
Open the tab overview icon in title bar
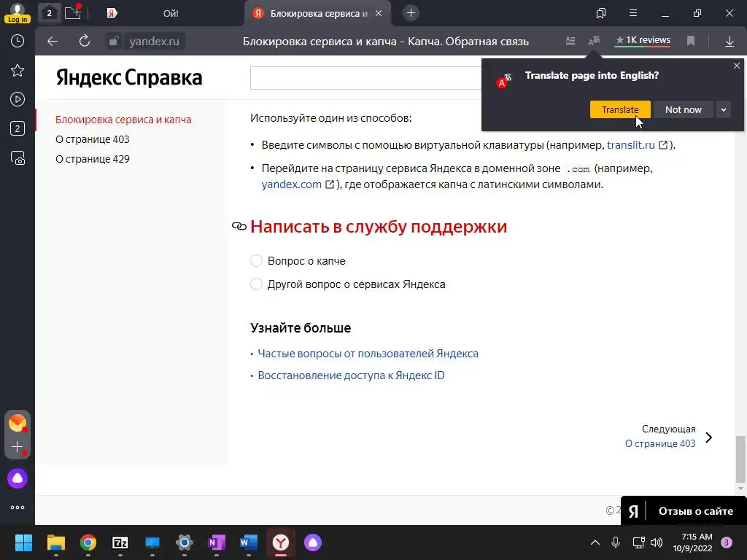pyautogui.click(x=601, y=13)
